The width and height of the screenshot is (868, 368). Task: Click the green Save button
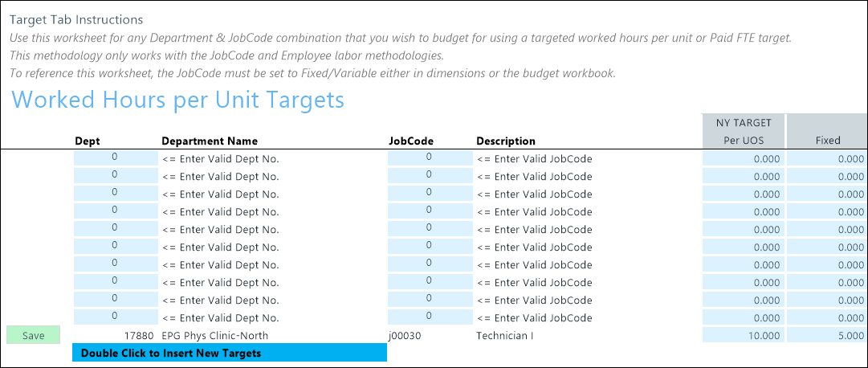click(x=33, y=335)
